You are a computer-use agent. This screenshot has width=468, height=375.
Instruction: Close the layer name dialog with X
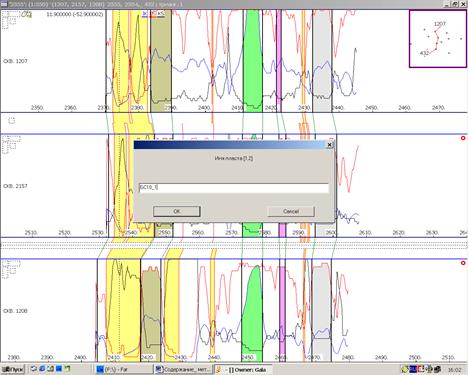(x=329, y=145)
